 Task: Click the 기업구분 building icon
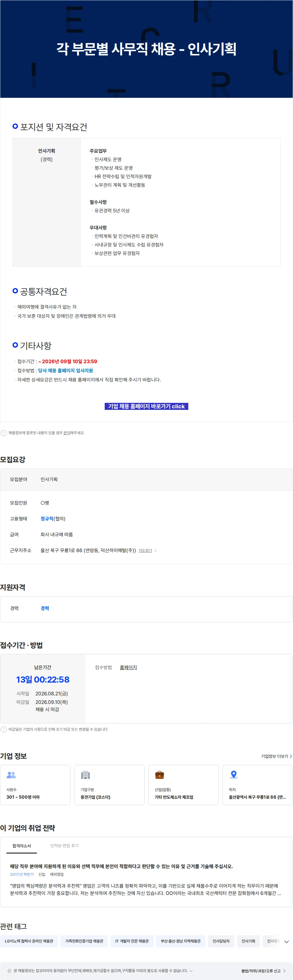pyautogui.click(x=85, y=775)
